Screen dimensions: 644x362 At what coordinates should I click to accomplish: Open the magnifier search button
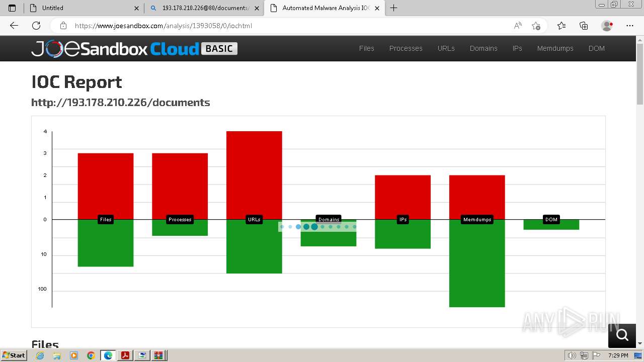622,335
